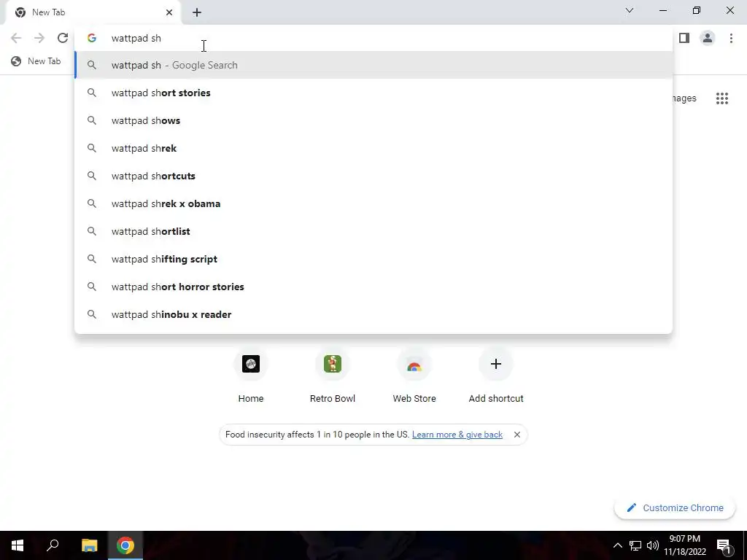Image resolution: width=747 pixels, height=560 pixels.
Task: Choose 'wattpad shrek' suggestion
Action: [x=373, y=148]
